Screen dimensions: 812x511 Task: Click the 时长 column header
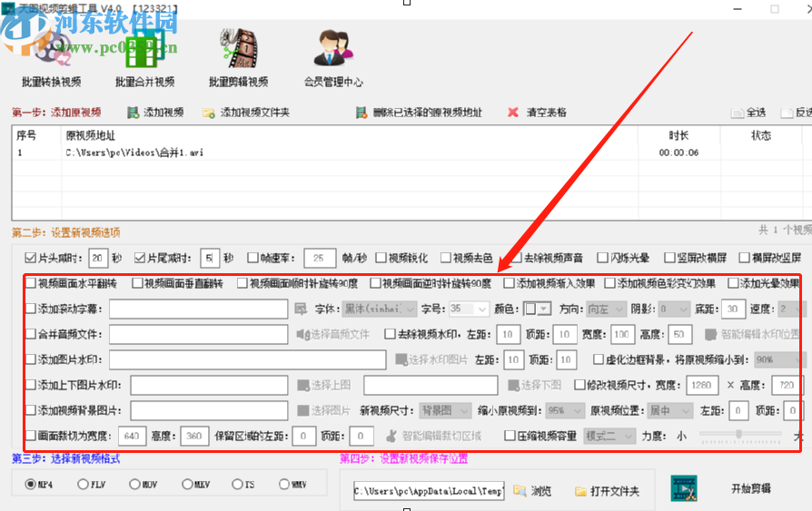tap(678, 135)
